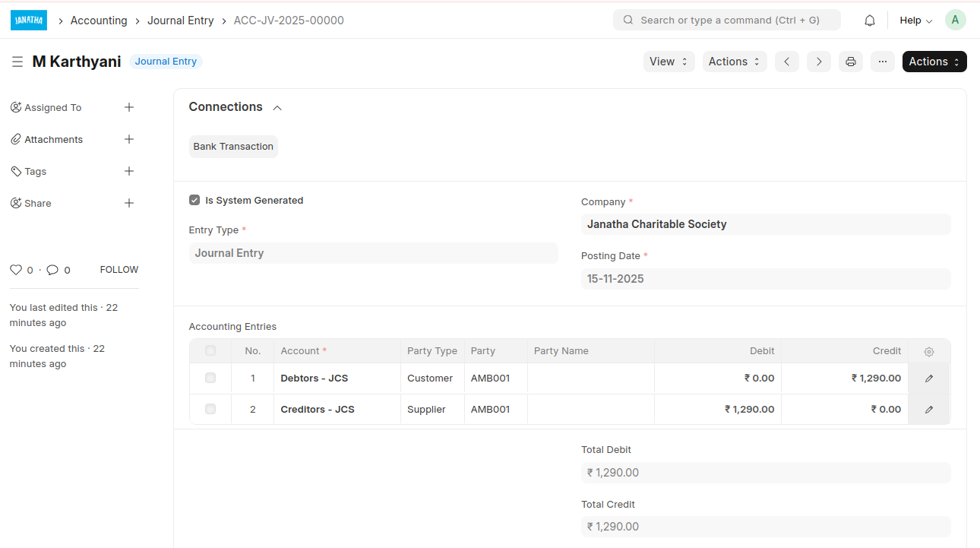Open the Help dropdown menu

tap(915, 21)
